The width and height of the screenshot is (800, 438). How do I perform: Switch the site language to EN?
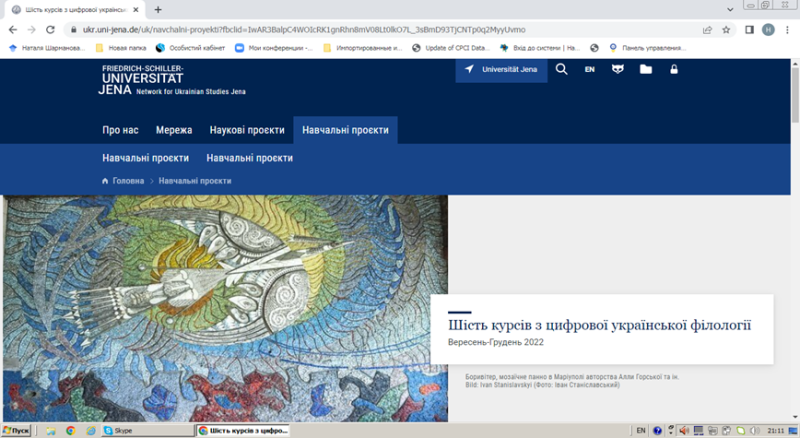coord(589,69)
